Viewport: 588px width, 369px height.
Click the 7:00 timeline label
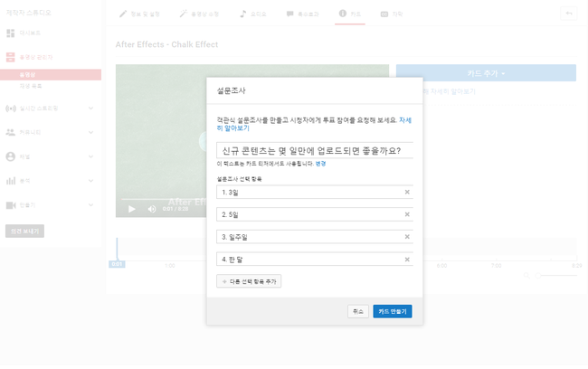pos(496,266)
